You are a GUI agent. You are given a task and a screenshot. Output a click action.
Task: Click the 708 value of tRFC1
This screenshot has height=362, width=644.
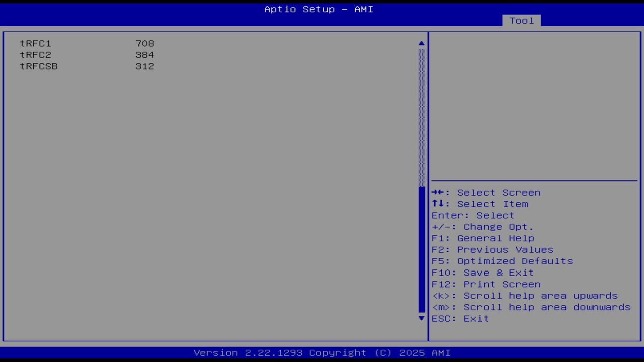click(145, 43)
